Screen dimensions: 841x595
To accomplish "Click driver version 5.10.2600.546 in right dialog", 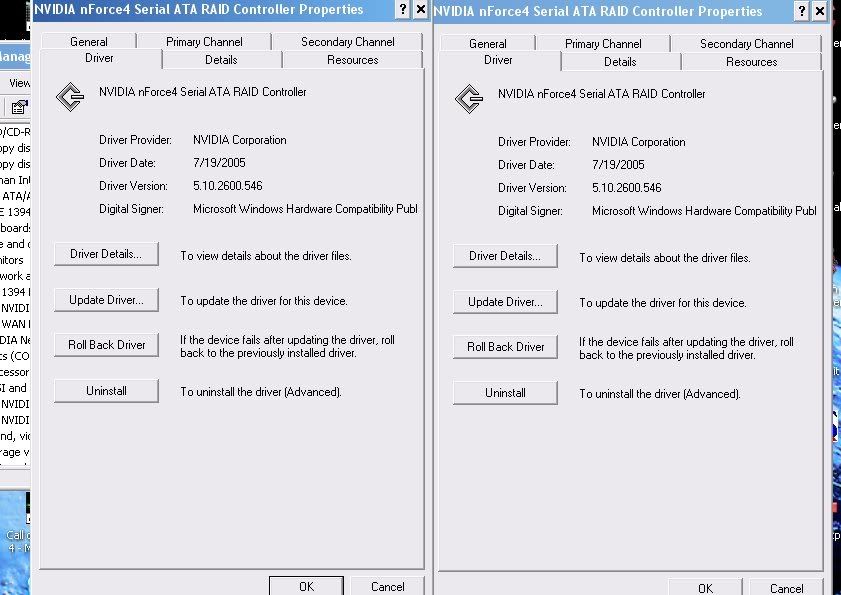I will pos(626,188).
